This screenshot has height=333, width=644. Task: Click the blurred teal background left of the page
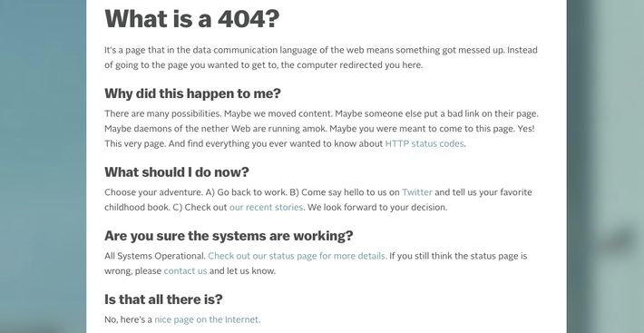click(43, 164)
